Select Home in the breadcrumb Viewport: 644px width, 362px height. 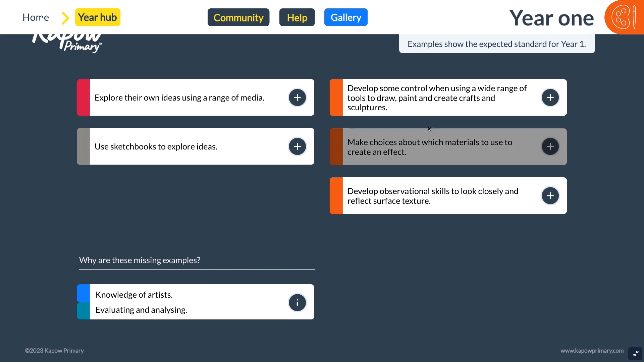tap(36, 17)
